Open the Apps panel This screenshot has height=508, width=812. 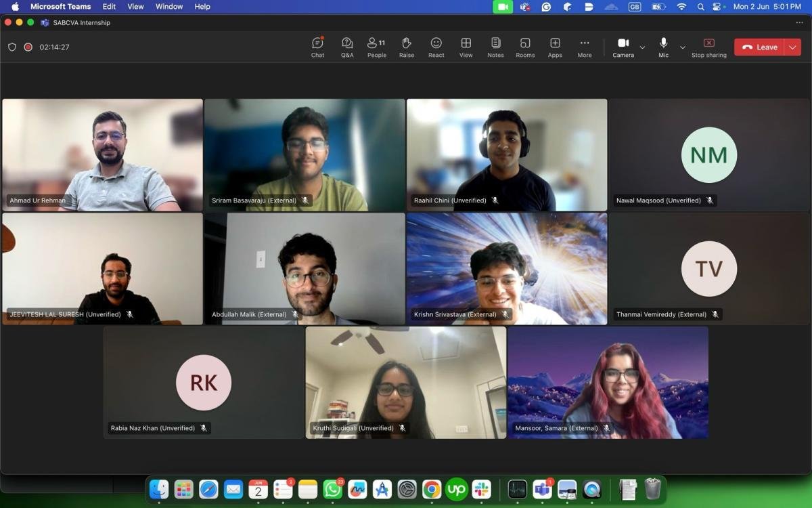click(x=555, y=47)
